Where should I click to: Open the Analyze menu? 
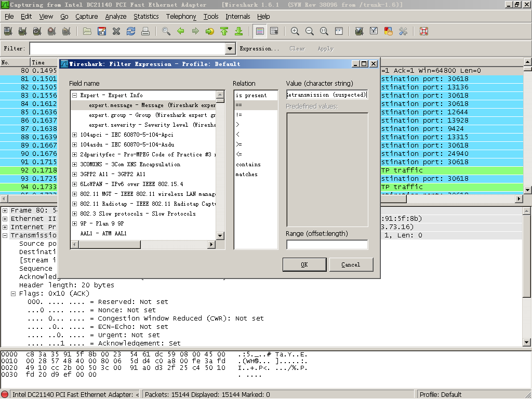tap(116, 16)
